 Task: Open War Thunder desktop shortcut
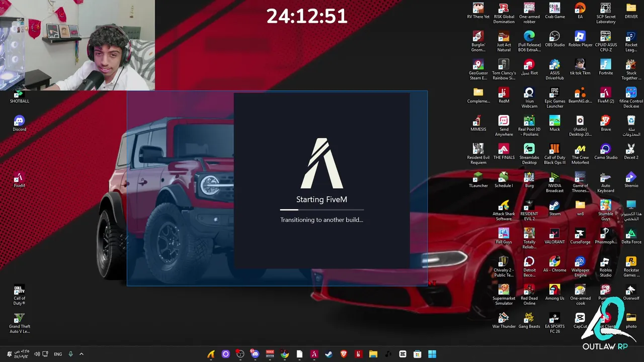(504, 321)
